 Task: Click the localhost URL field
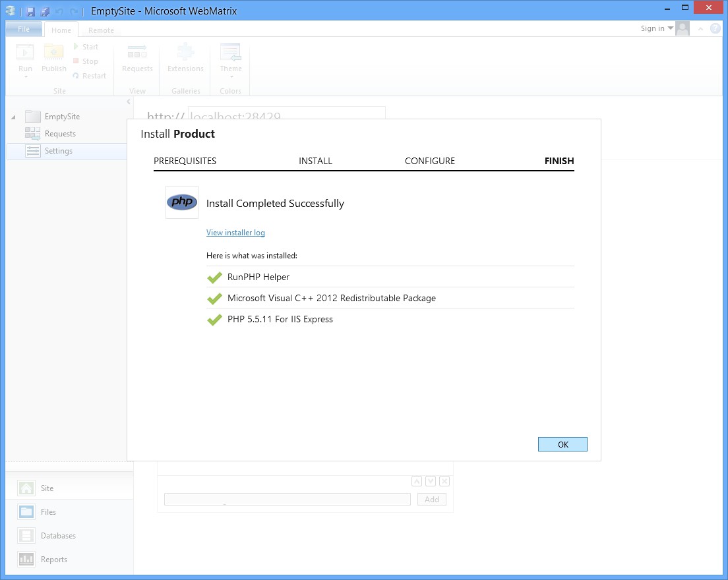pyautogui.click(x=286, y=113)
